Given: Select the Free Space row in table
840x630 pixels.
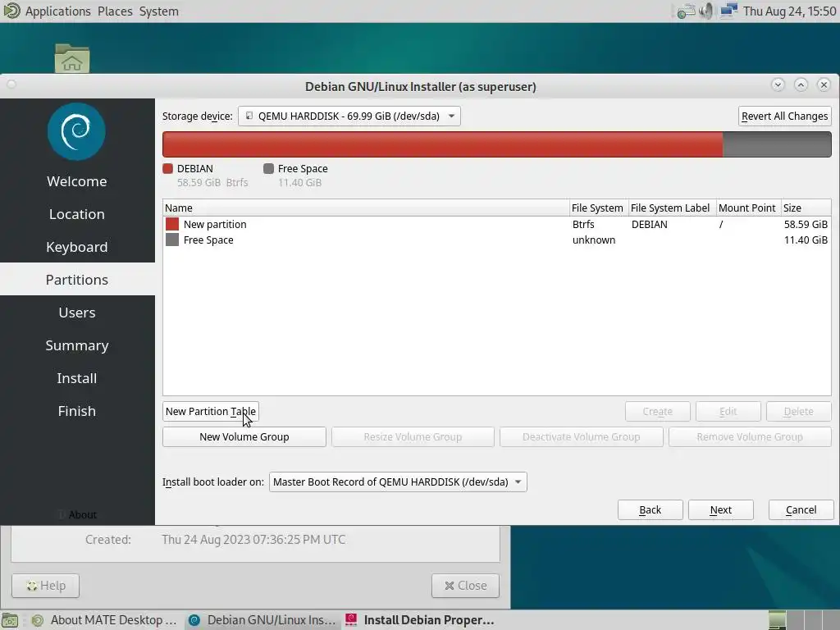Looking at the screenshot, I should (496, 240).
